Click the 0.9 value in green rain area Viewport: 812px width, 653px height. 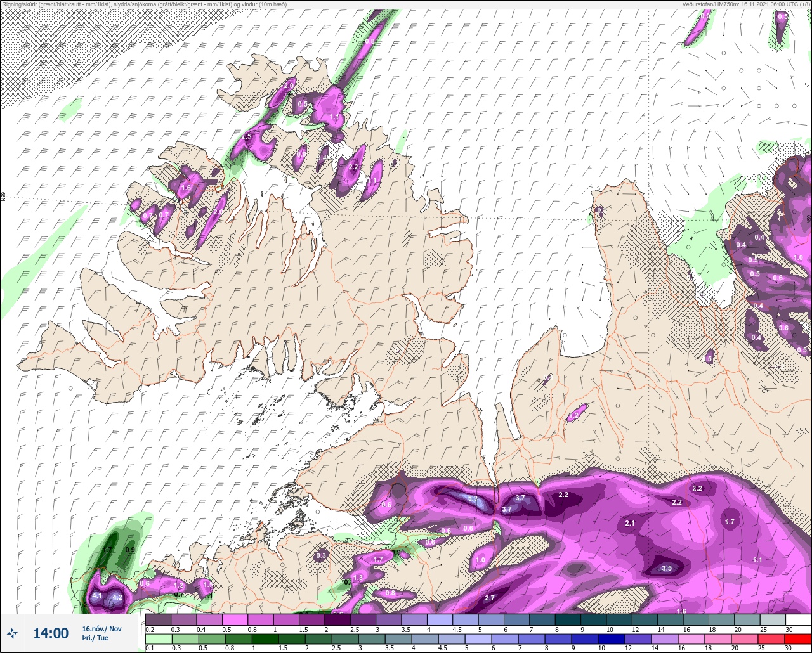coord(130,550)
